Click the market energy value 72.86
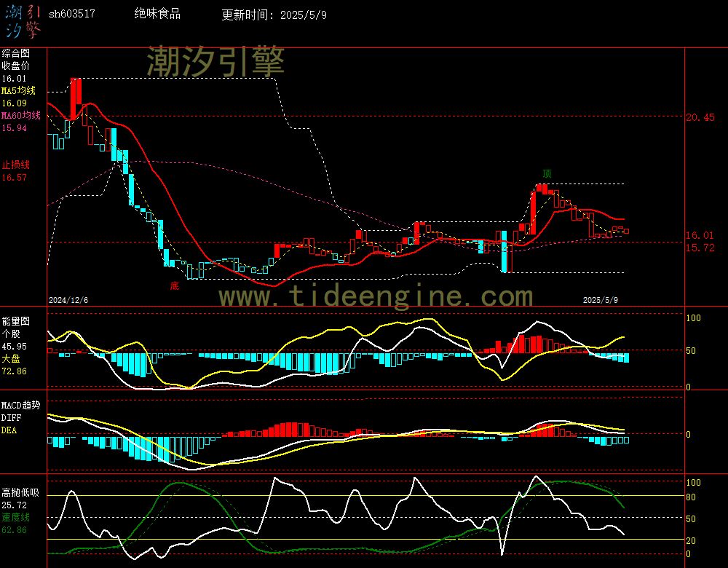Screen dimensions: 728x568 [x=15, y=371]
